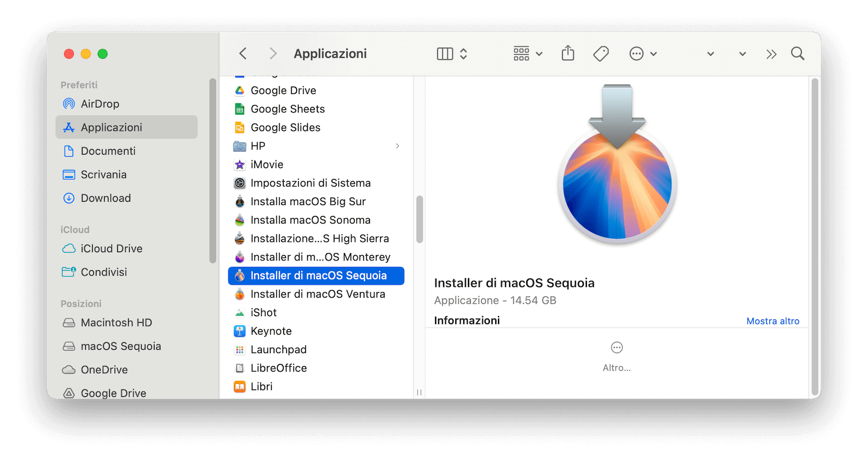
Task: Click the Ventura installer icon
Action: [x=240, y=294]
